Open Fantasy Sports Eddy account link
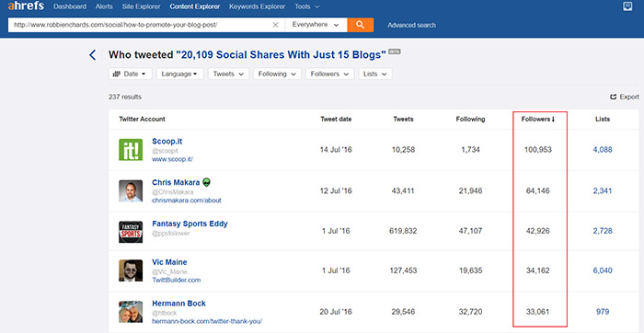The width and height of the screenshot is (644, 333). coord(190,224)
